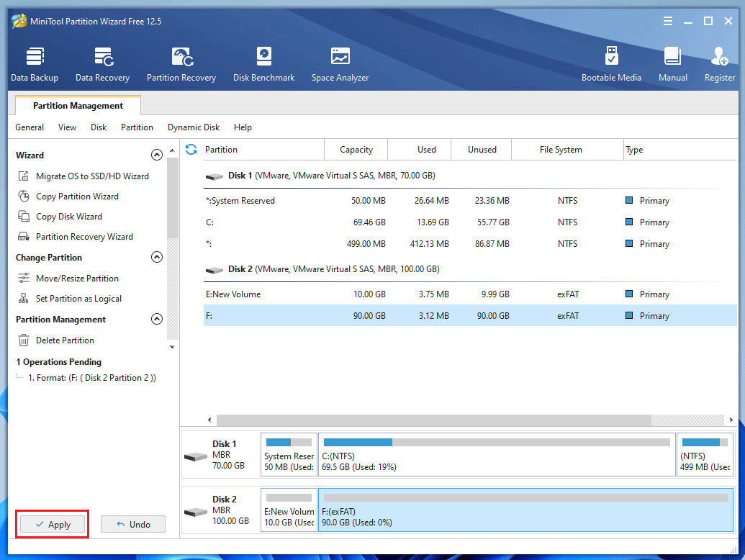
Task: Click the System Reserved block in the disk map
Action: 289,455
